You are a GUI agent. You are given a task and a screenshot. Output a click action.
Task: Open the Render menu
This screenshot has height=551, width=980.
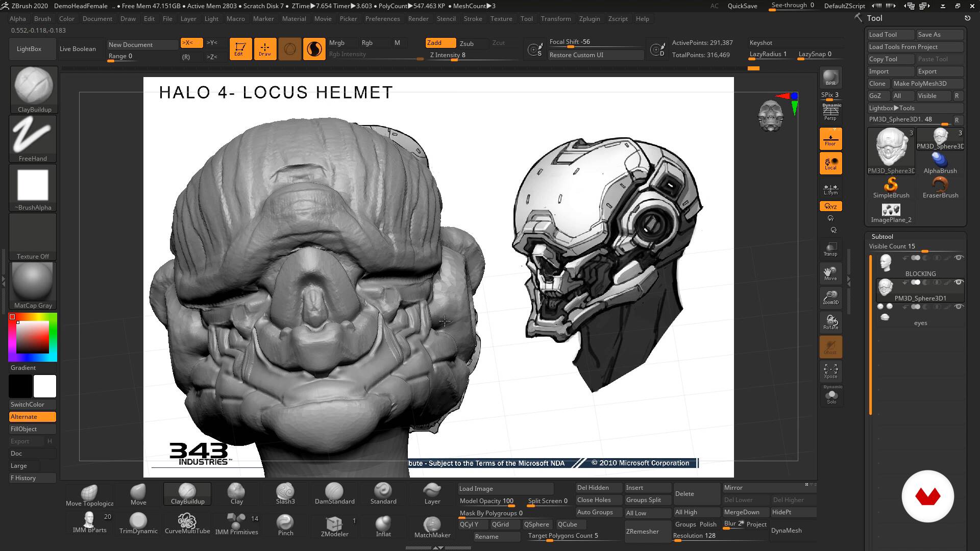418,19
